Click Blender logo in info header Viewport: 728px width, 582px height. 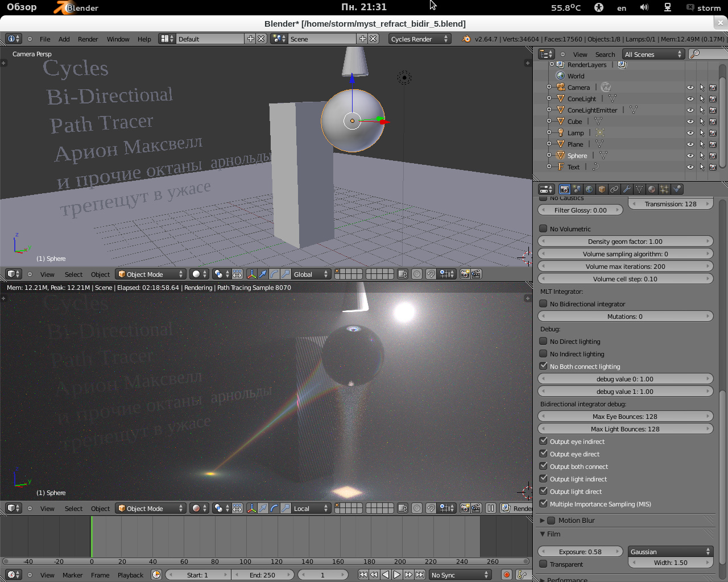click(466, 39)
